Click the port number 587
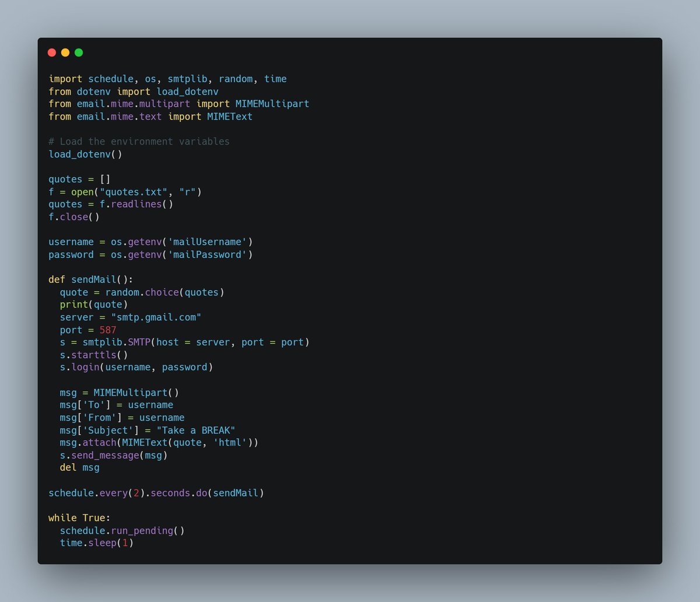The height and width of the screenshot is (602, 700). point(106,330)
